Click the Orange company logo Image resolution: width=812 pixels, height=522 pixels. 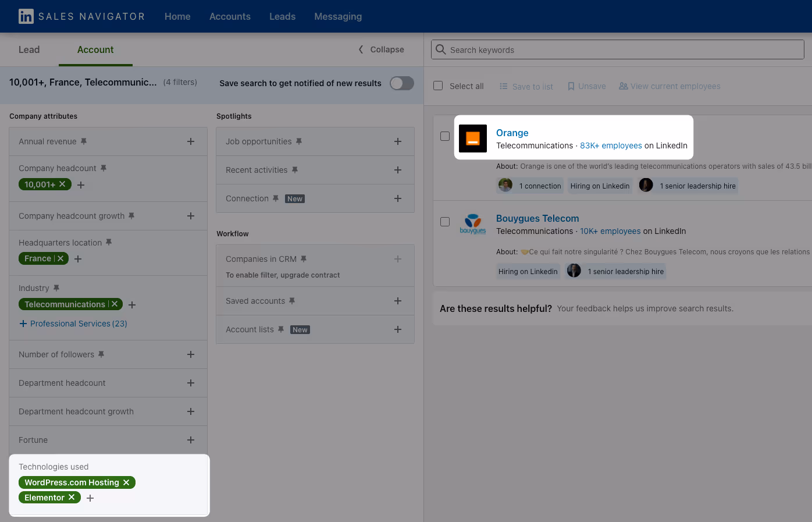coord(473,139)
